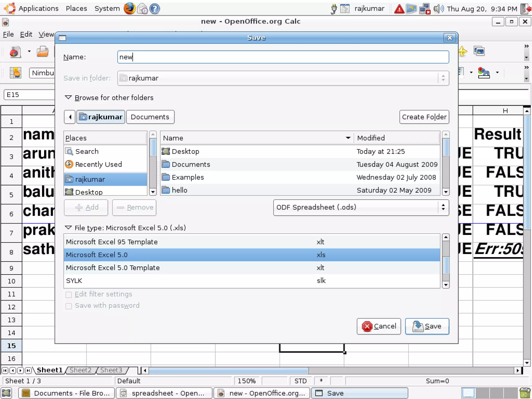The height and width of the screenshot is (399, 532).
Task: Switch to the Sheet2 tab
Action: (81, 370)
